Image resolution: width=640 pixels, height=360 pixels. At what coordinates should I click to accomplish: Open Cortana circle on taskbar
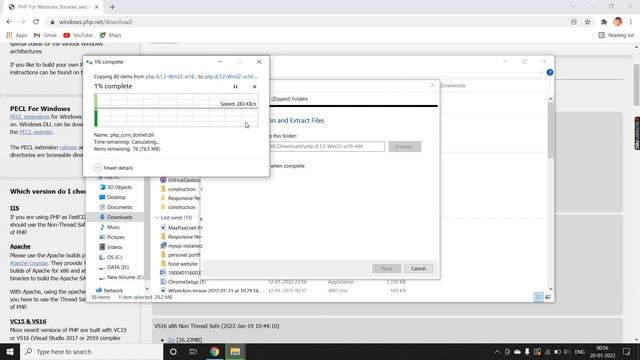(x=173, y=351)
